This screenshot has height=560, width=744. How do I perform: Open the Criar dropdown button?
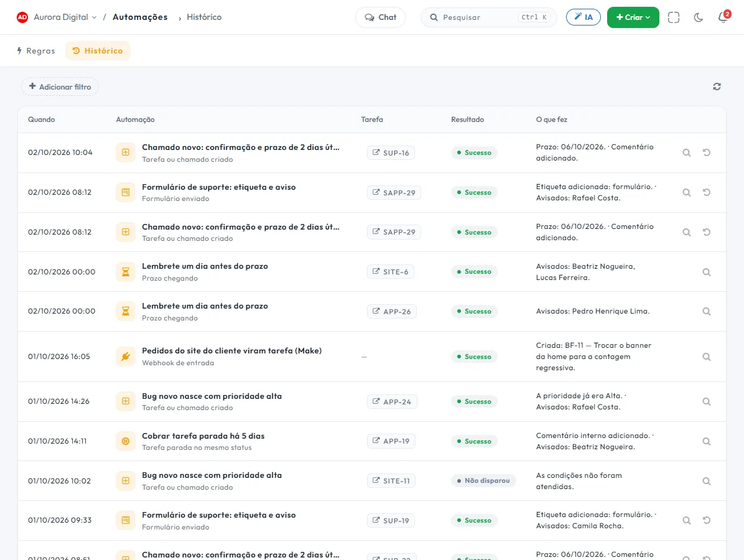(x=633, y=17)
